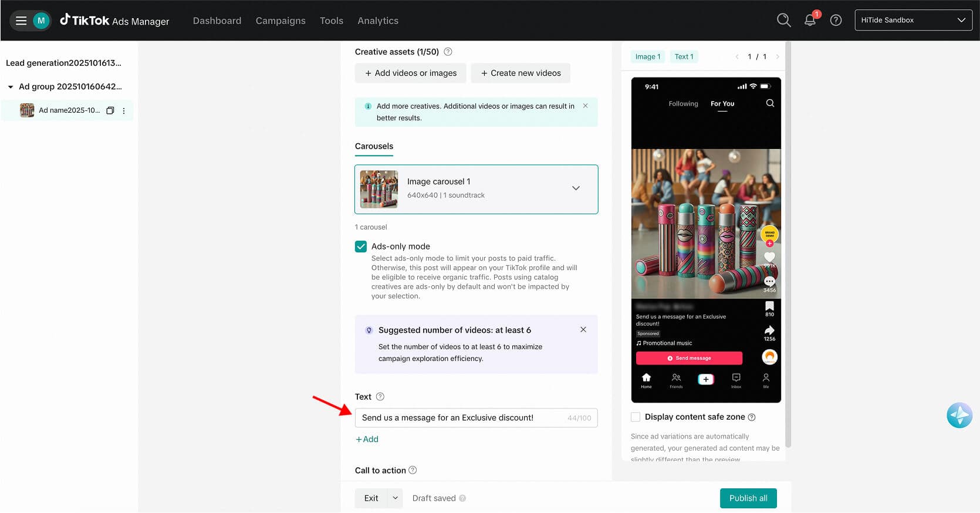Click the Publish all button
This screenshot has width=980, height=513.
pos(748,498)
